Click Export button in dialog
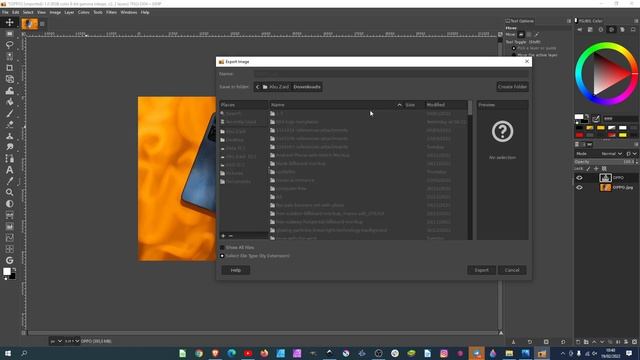Screen dimensions: 640x360 (481, 270)
